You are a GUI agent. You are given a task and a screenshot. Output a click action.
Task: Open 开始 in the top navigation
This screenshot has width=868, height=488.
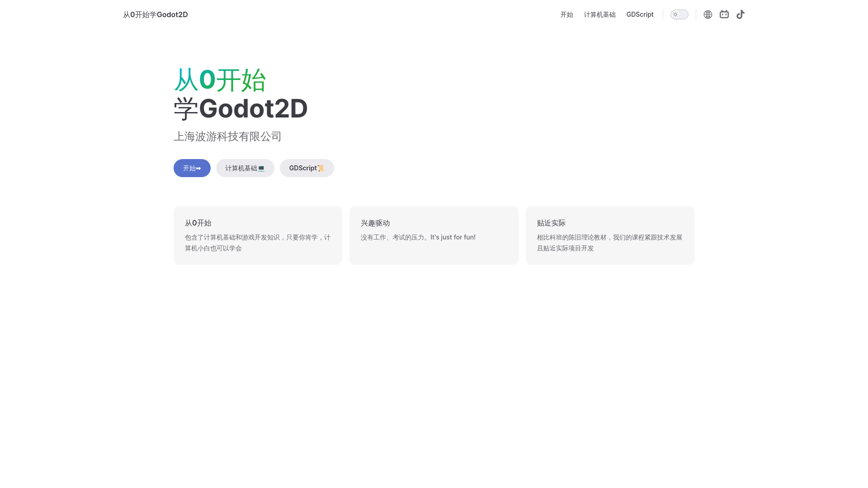[566, 14]
